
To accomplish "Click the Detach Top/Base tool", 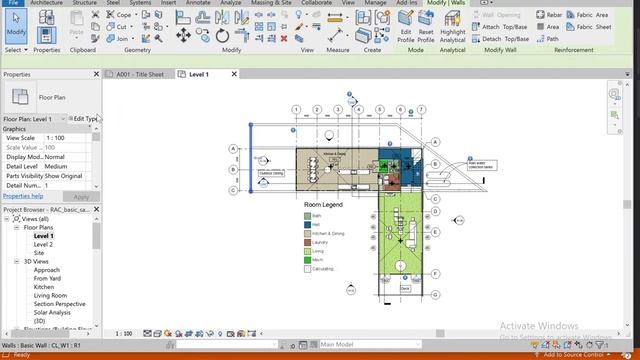I will pos(500,39).
